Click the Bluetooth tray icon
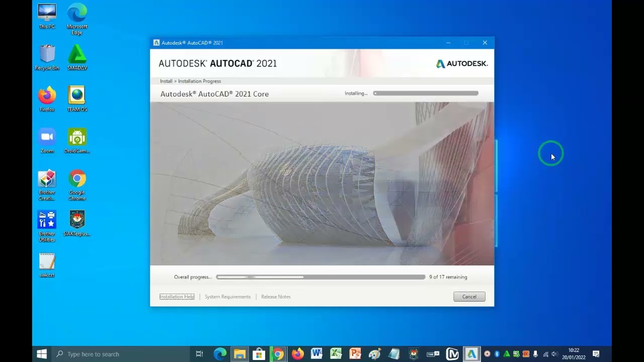Image resolution: width=644 pixels, height=362 pixels. (497, 354)
